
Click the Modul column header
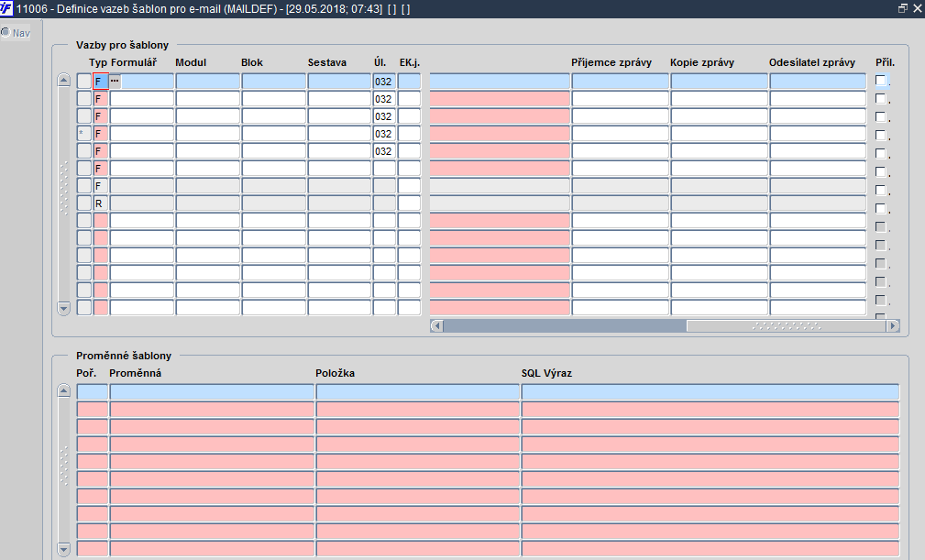click(191, 62)
